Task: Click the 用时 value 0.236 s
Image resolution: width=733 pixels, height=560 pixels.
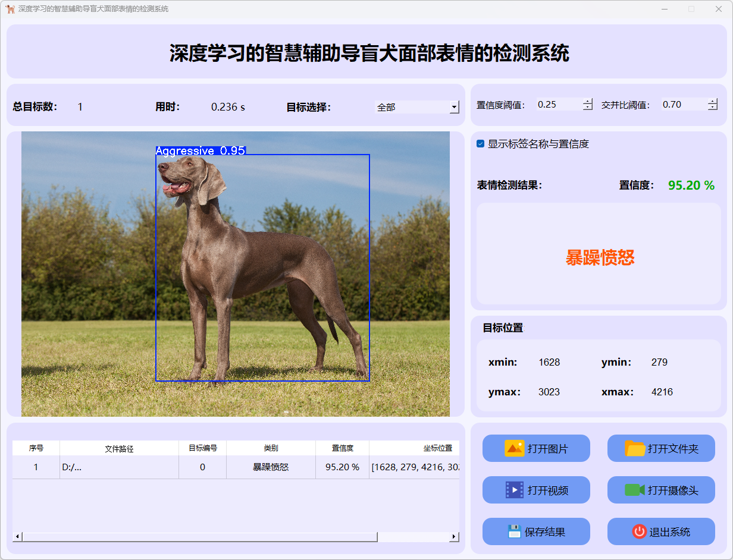Action: pos(228,107)
